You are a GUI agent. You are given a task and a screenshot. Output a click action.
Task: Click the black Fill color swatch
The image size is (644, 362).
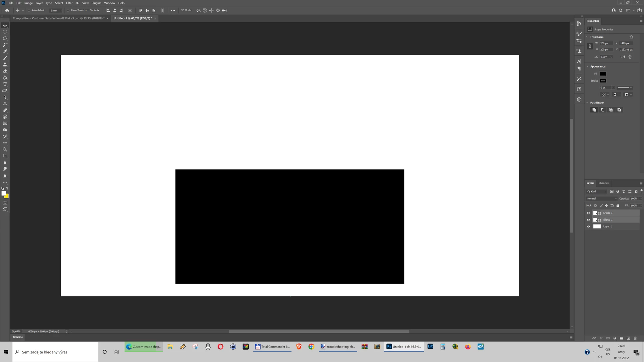click(x=603, y=74)
